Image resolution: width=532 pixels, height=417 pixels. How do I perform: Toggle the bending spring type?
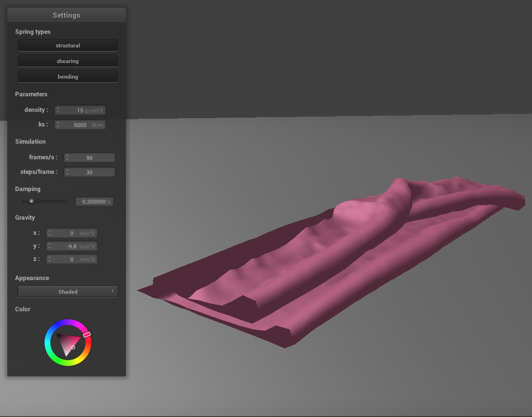pos(68,77)
